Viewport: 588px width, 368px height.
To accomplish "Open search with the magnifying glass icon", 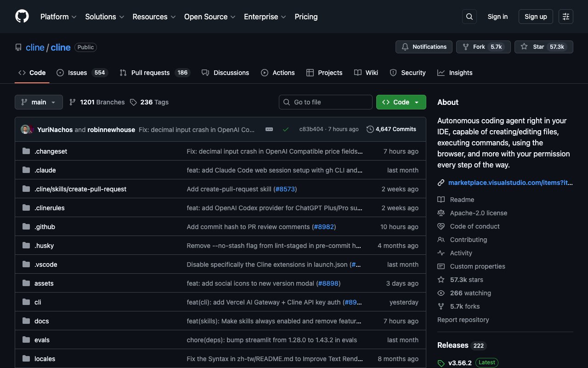I will [469, 16].
